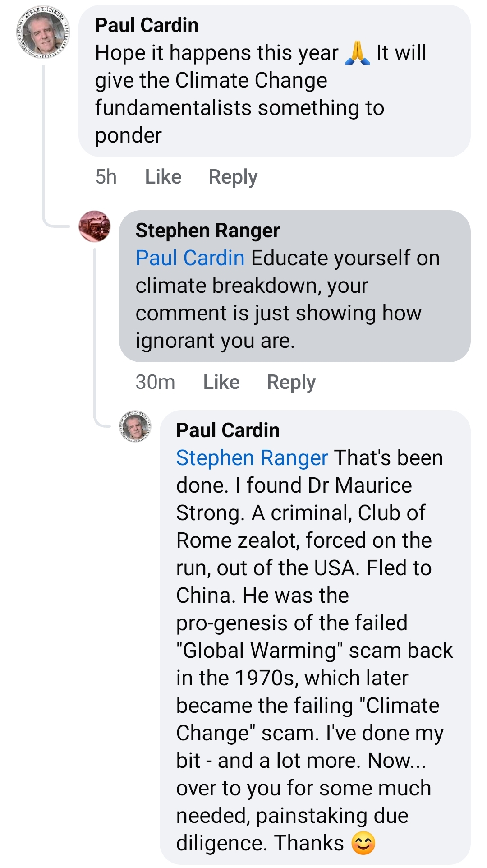Screen dimensions: 487x868
Task: Click the blue Stephen Ranger mention
Action: [252, 458]
